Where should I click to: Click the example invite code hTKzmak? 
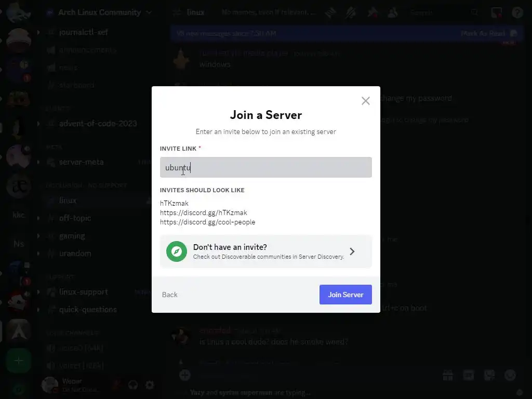point(174,203)
